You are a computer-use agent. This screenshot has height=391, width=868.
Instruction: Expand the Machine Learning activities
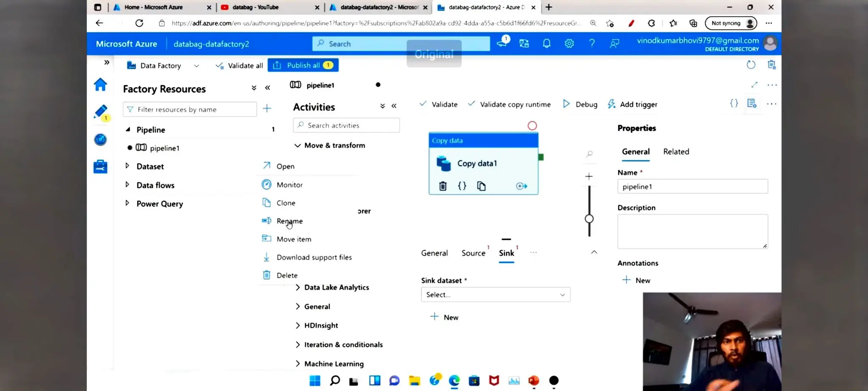[x=298, y=364]
